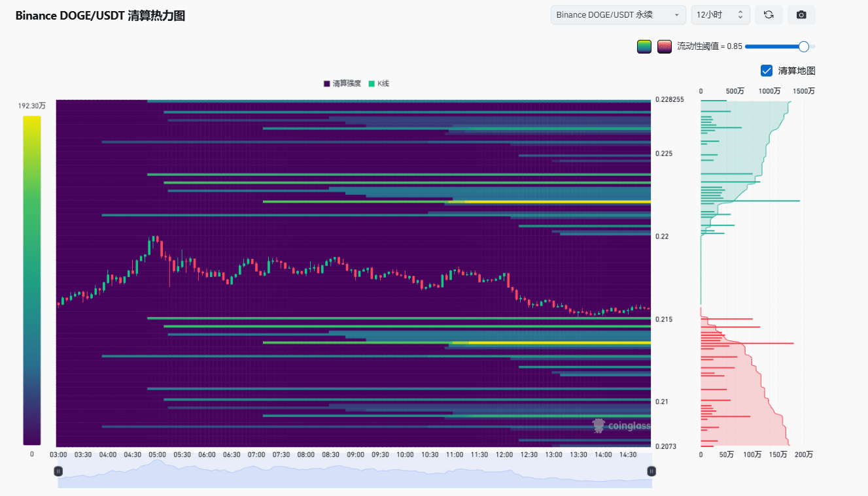The width and height of the screenshot is (868, 496).
Task: Click the bright yellow liquidation band below 0.215
Action: point(560,342)
